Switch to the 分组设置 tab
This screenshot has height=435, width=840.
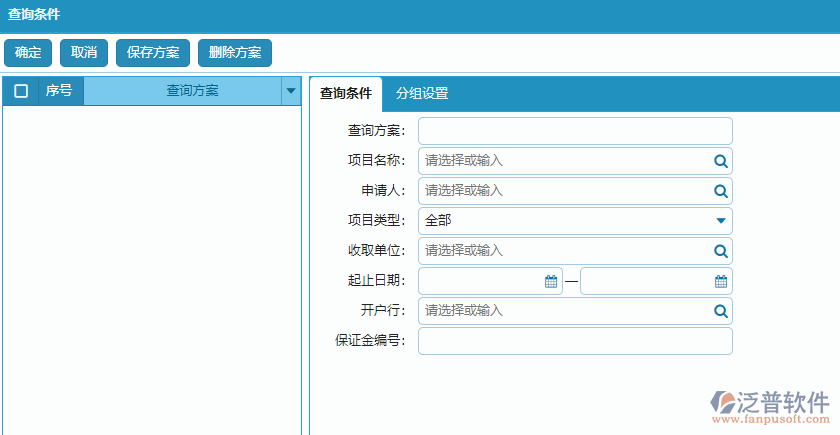point(422,94)
